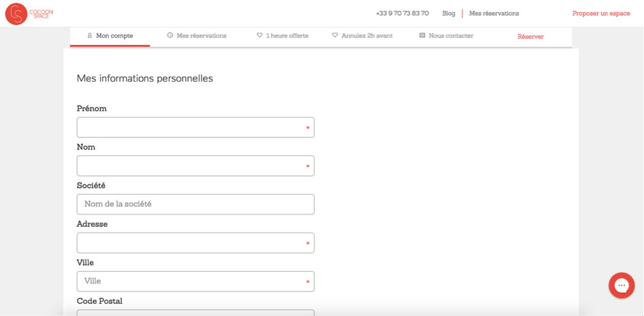
Task: Focus the Prénom input field
Action: pos(196,127)
